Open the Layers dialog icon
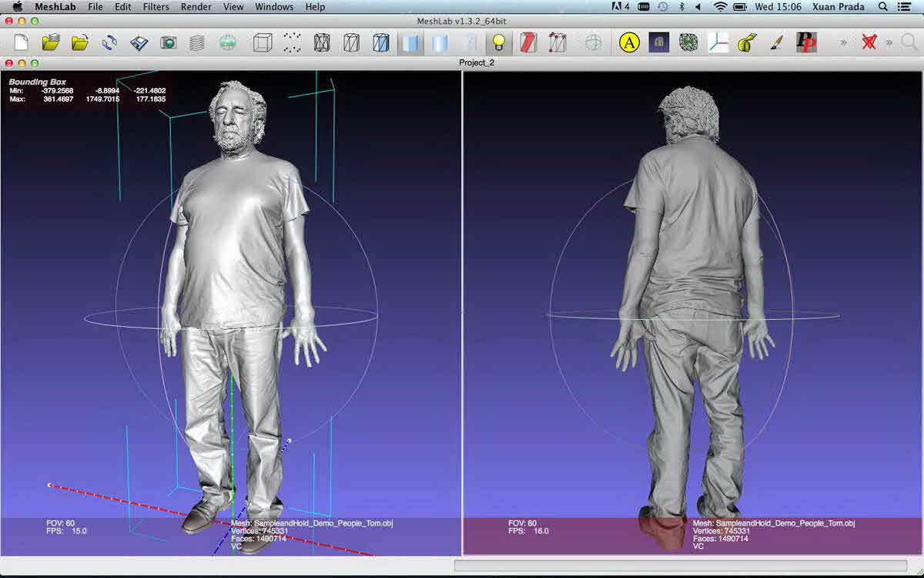This screenshot has height=578, width=924. point(196,42)
